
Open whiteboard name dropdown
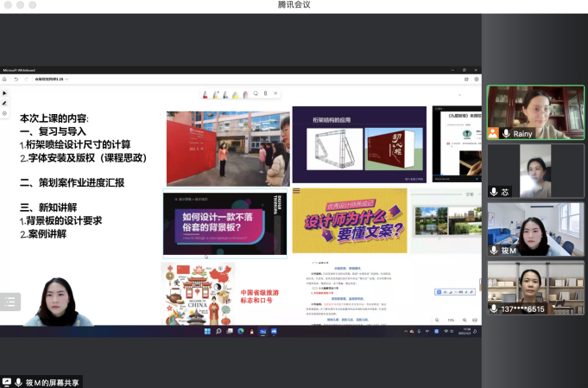52,80
